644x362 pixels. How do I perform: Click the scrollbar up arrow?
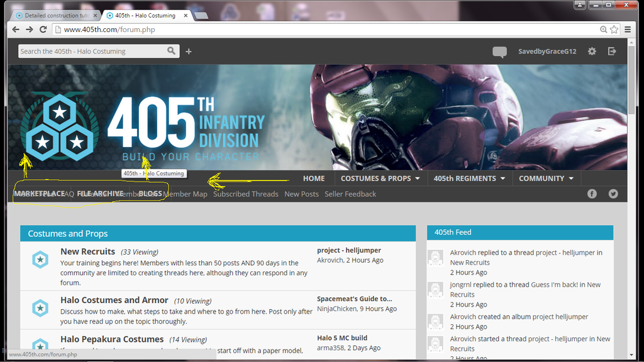tap(631, 42)
